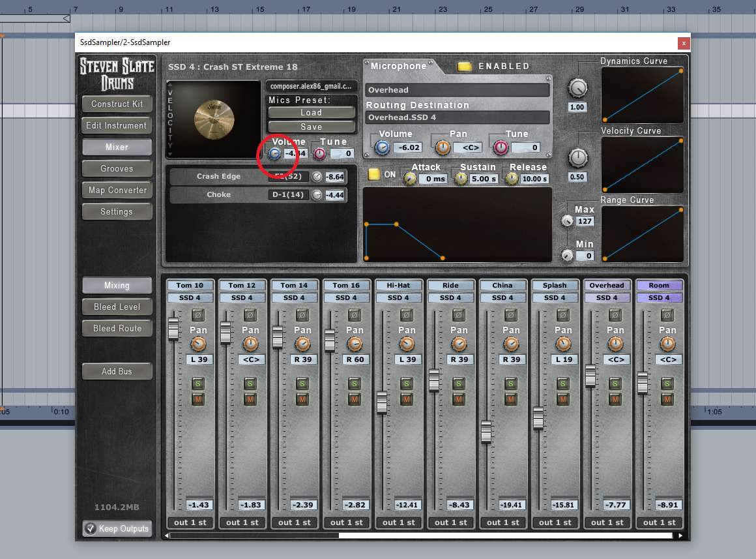
Task: Solo the Ride channel
Action: tap(458, 384)
